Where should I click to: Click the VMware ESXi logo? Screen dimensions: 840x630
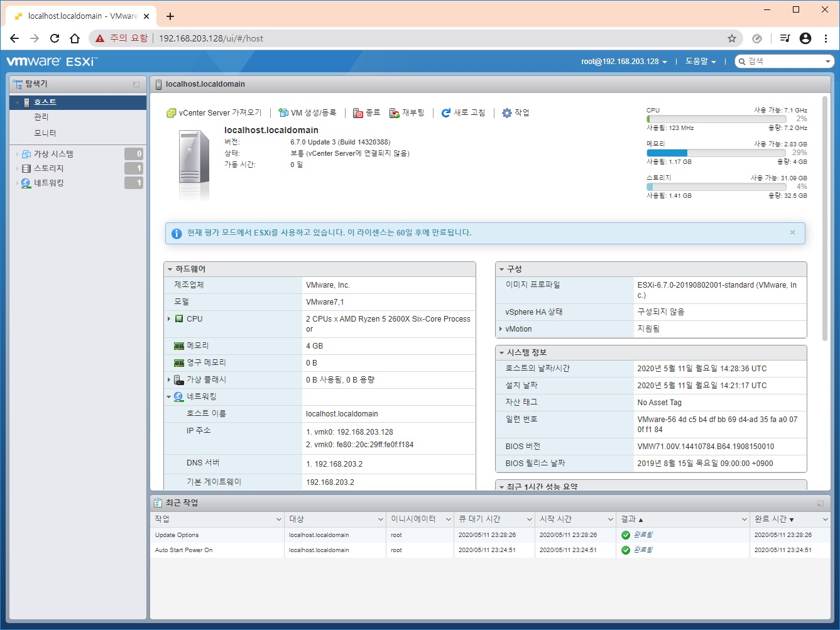[52, 62]
